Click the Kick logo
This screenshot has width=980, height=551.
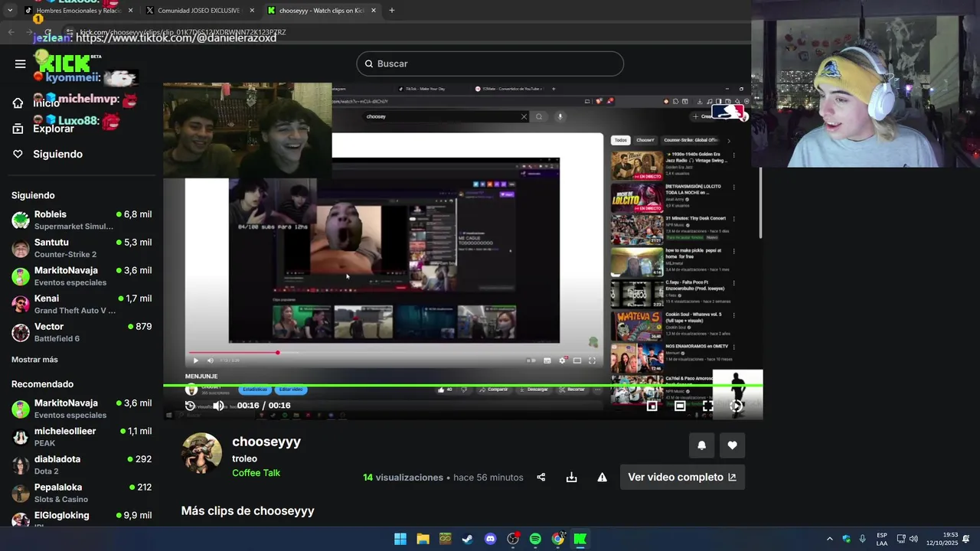coord(64,62)
